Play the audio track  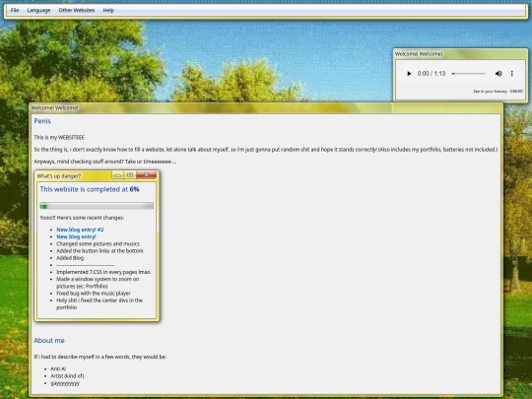click(x=409, y=74)
